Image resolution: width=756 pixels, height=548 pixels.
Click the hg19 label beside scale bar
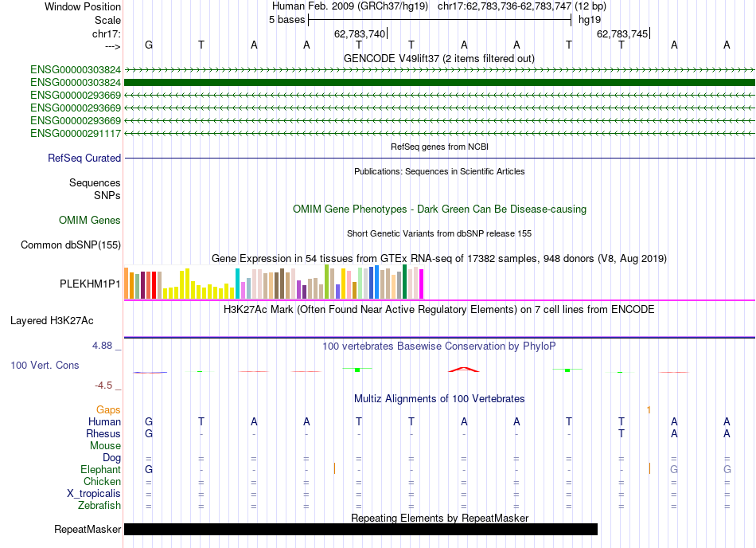click(x=589, y=20)
